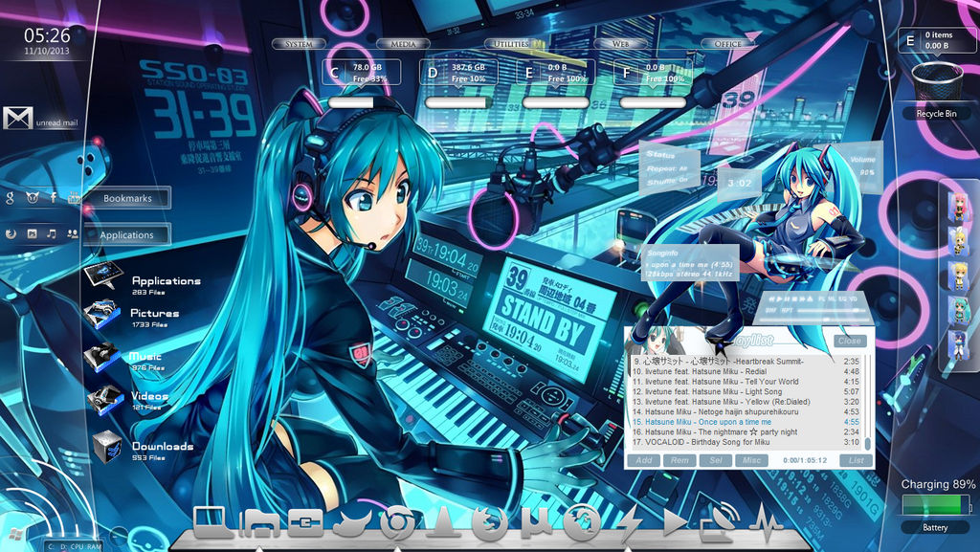This screenshot has height=552, width=980.
Task: Open the file folder icon in the dock
Action: (x=259, y=523)
